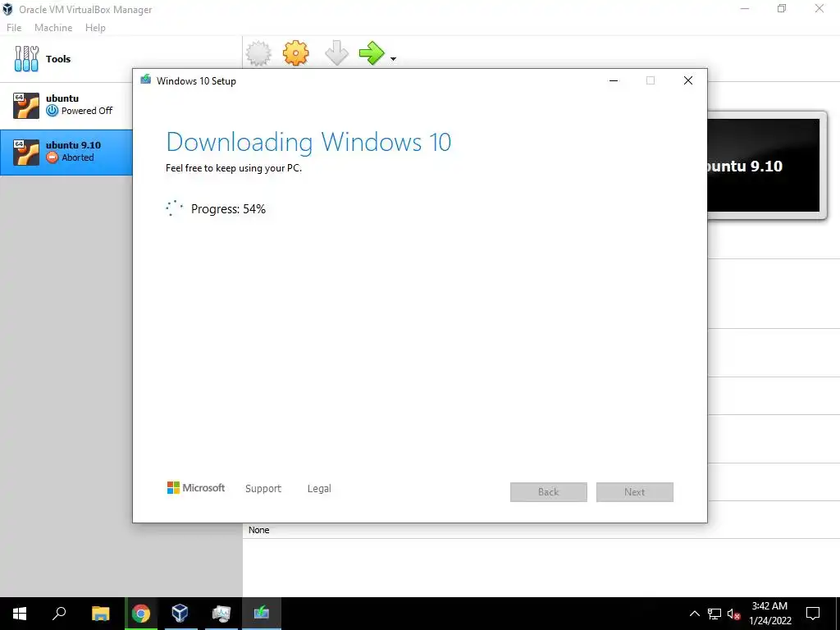Open taskbar Search magnifier

tap(59, 614)
